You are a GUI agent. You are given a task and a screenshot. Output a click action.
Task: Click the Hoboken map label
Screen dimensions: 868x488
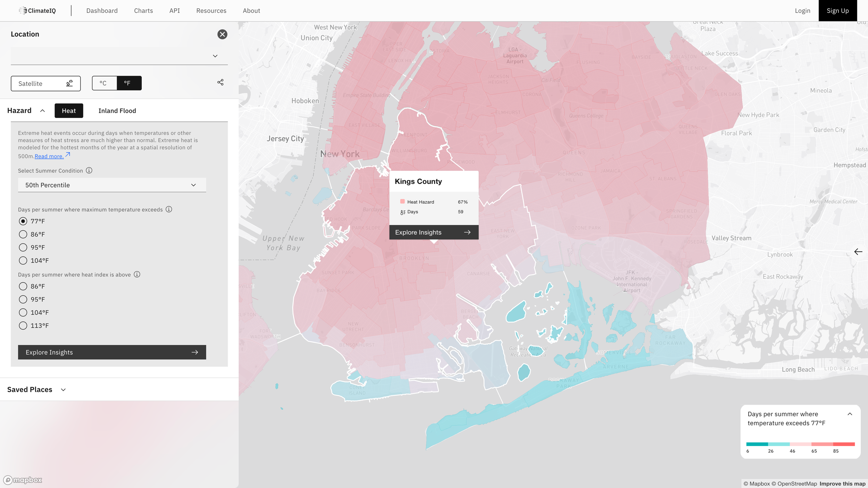tap(305, 101)
